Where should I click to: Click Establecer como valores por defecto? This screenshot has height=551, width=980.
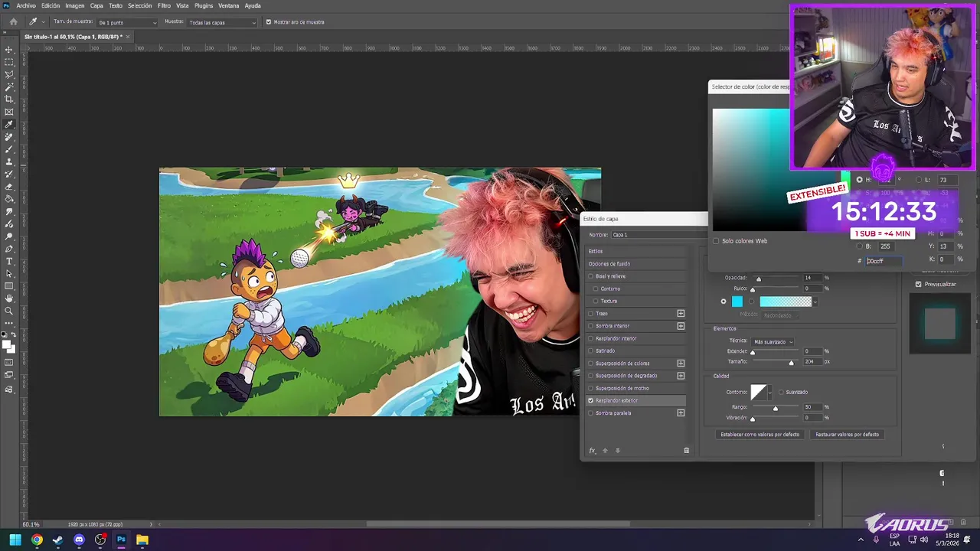(759, 435)
